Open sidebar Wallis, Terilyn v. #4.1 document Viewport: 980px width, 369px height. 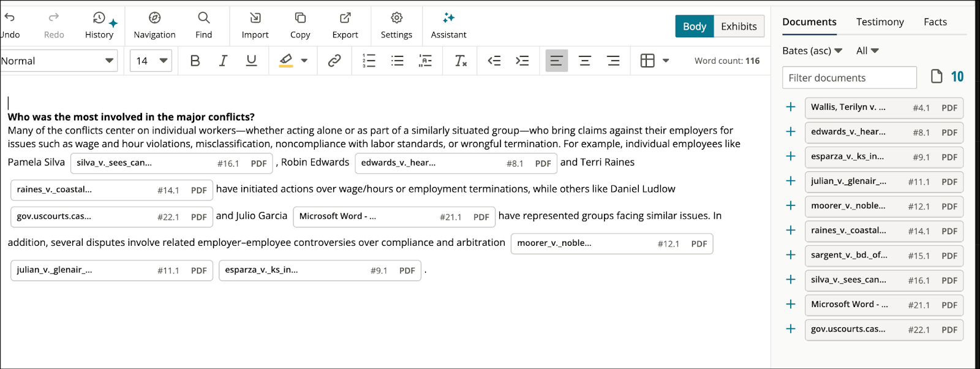[x=884, y=108]
